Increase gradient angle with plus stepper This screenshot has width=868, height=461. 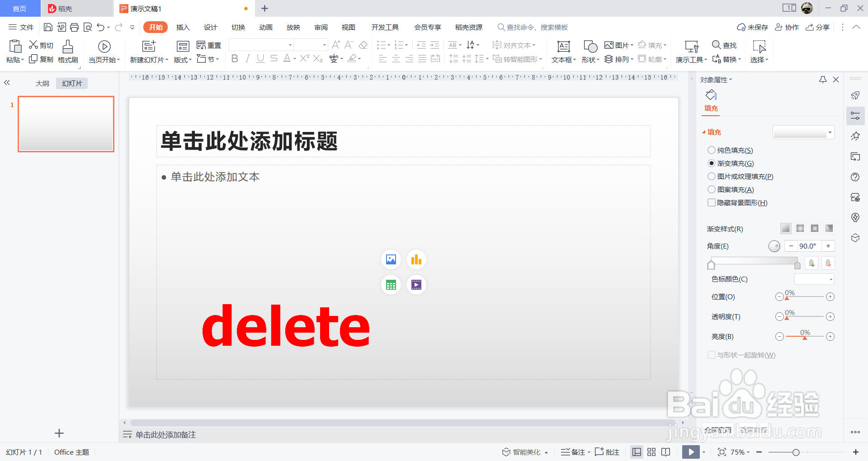click(x=828, y=246)
